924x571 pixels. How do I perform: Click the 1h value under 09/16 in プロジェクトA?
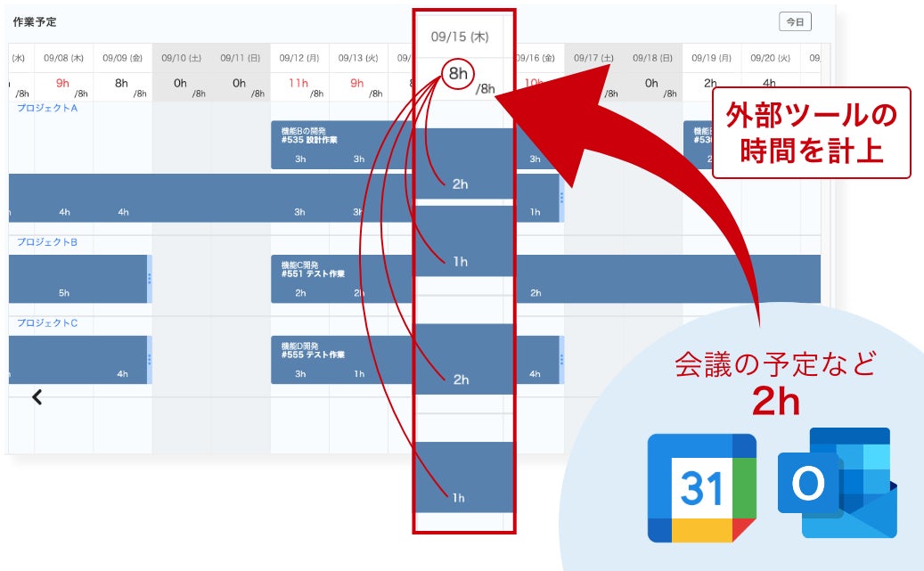[536, 212]
